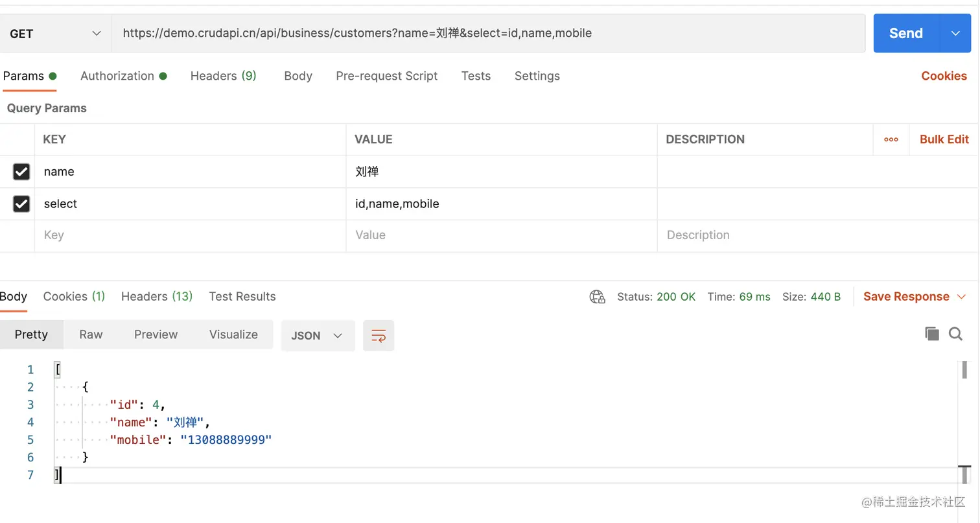The height and width of the screenshot is (523, 980).
Task: Open the Cookies link
Action: (944, 76)
